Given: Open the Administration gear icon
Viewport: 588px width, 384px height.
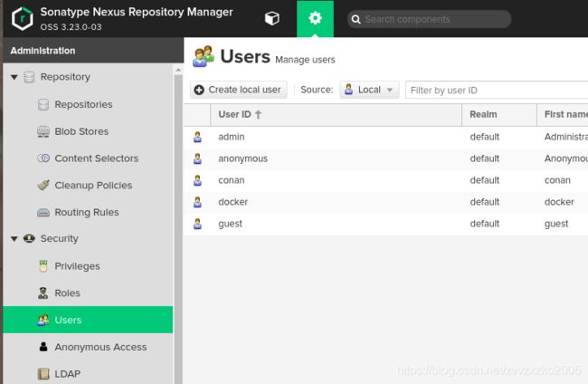Looking at the screenshot, I should 315,18.
